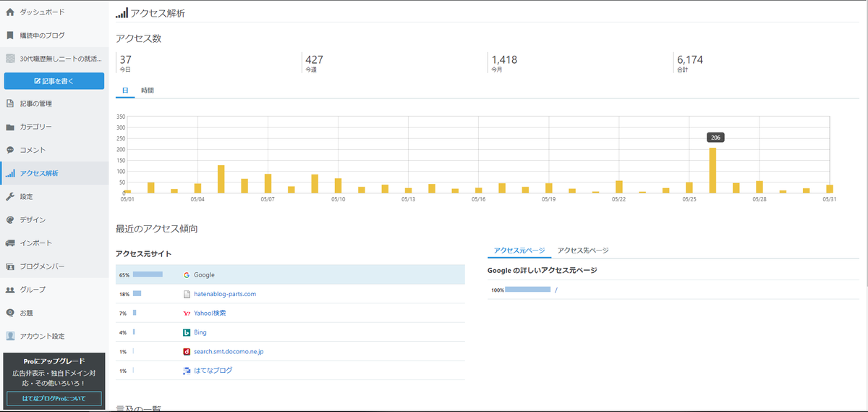Click はてなブログProについて button
868x412 pixels.
54,399
